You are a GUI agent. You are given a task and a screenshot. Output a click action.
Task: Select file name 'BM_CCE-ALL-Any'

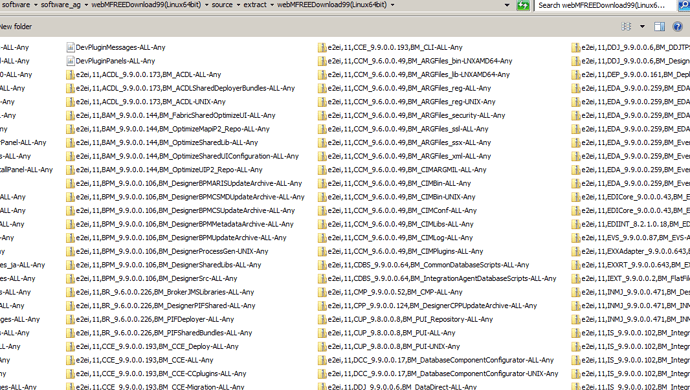pyautogui.click(x=187, y=360)
